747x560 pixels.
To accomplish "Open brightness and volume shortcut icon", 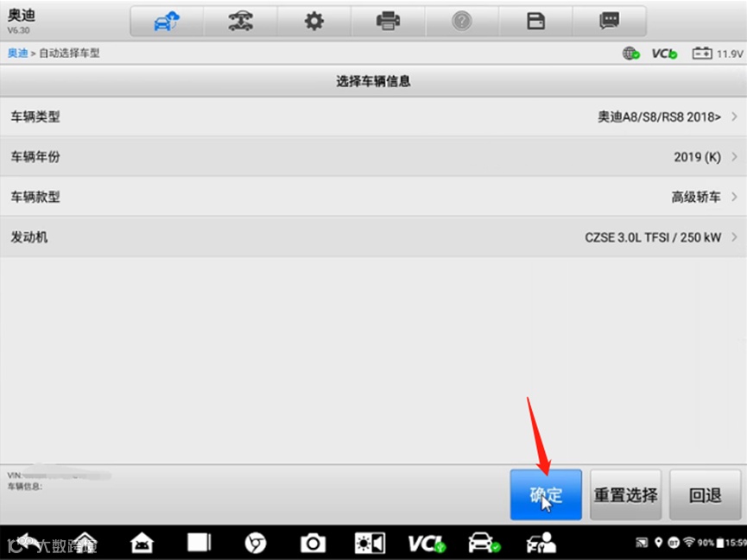I will pyautogui.click(x=370, y=543).
